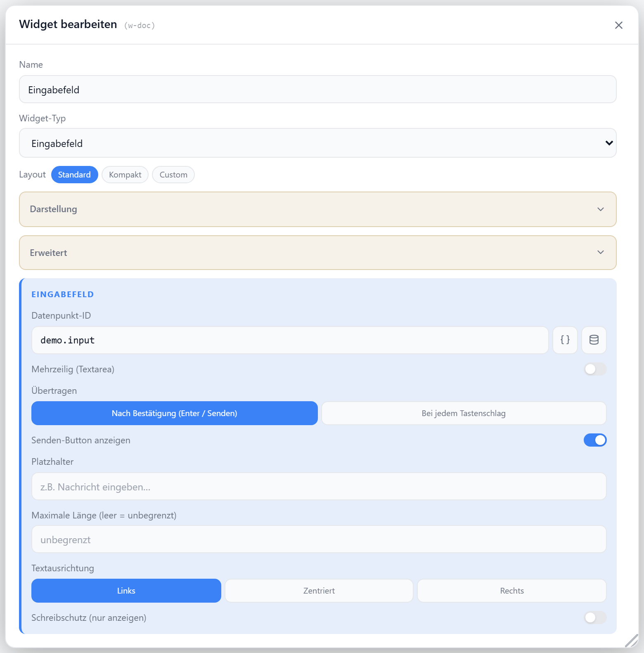Viewport: 644px width, 653px height.
Task: Close the Widget bearbeiten dialog
Action: pyautogui.click(x=618, y=25)
